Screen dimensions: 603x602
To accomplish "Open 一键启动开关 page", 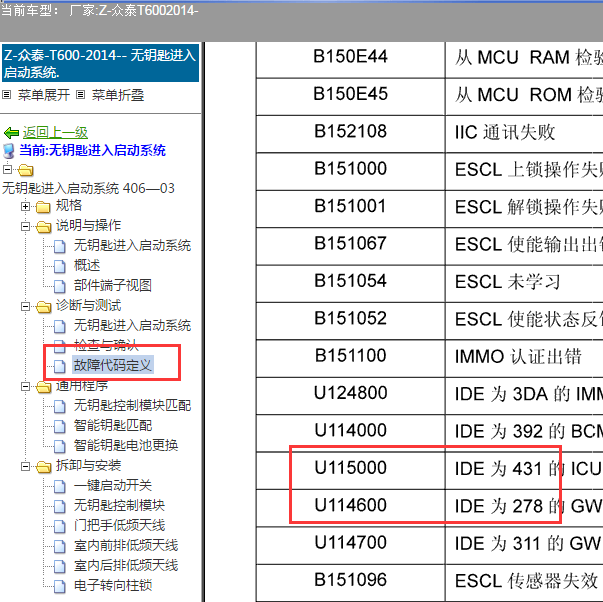I will pyautogui.click(x=113, y=485).
